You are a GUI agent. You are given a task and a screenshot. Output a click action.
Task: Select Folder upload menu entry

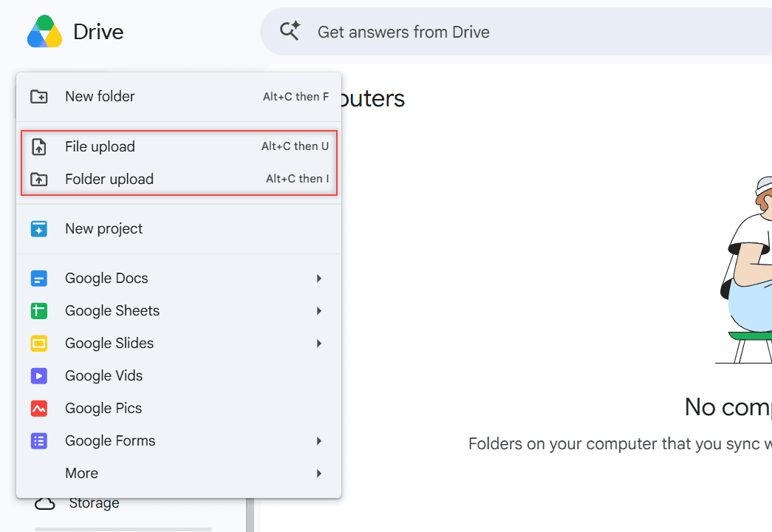point(179,180)
